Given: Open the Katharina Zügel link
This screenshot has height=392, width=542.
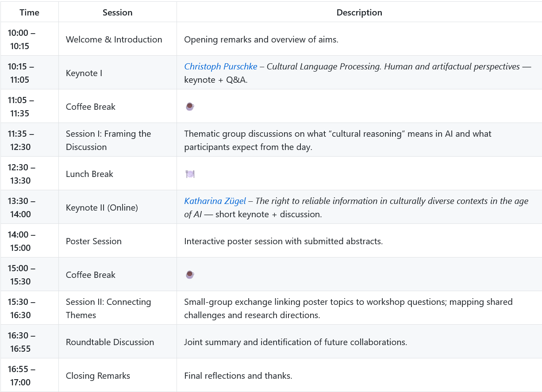Looking at the screenshot, I should [x=215, y=201].
